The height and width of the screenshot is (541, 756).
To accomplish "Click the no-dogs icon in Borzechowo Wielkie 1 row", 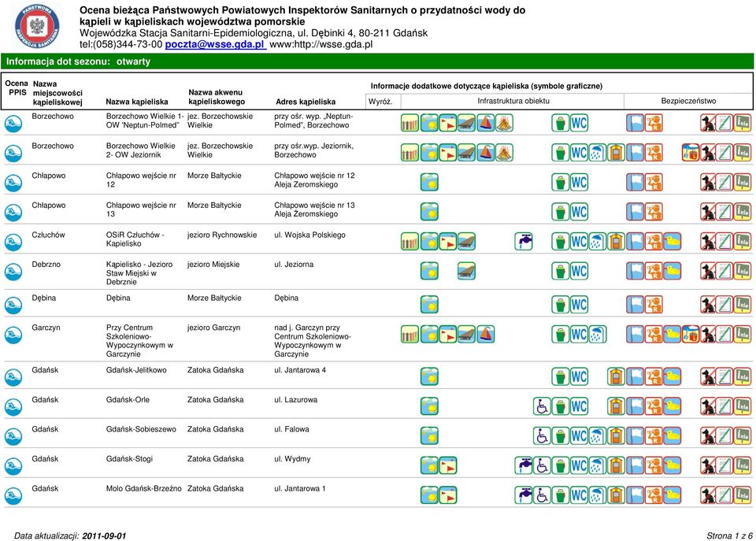I will pyautogui.click(x=709, y=123).
